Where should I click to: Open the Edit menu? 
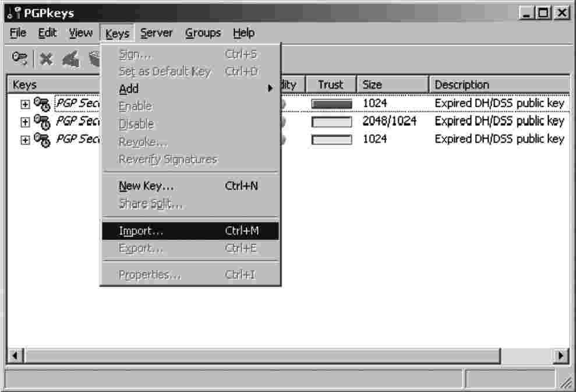point(47,33)
